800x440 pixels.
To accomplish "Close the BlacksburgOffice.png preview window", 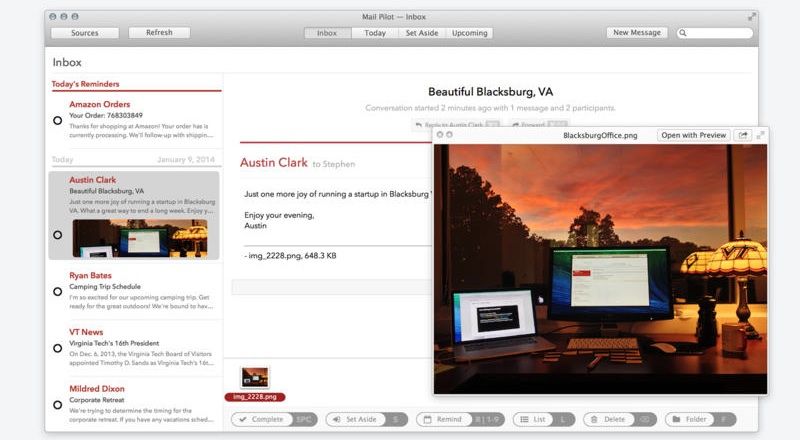I will coord(440,135).
